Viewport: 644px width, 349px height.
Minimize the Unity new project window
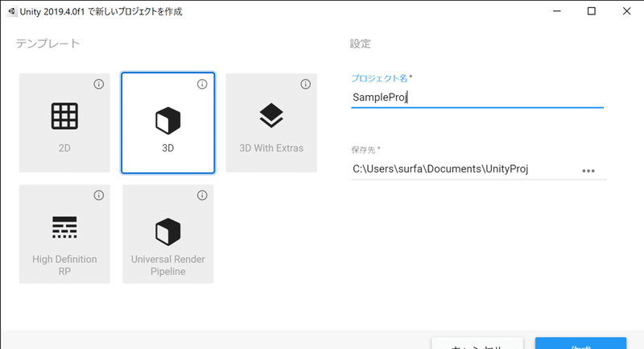tap(557, 11)
